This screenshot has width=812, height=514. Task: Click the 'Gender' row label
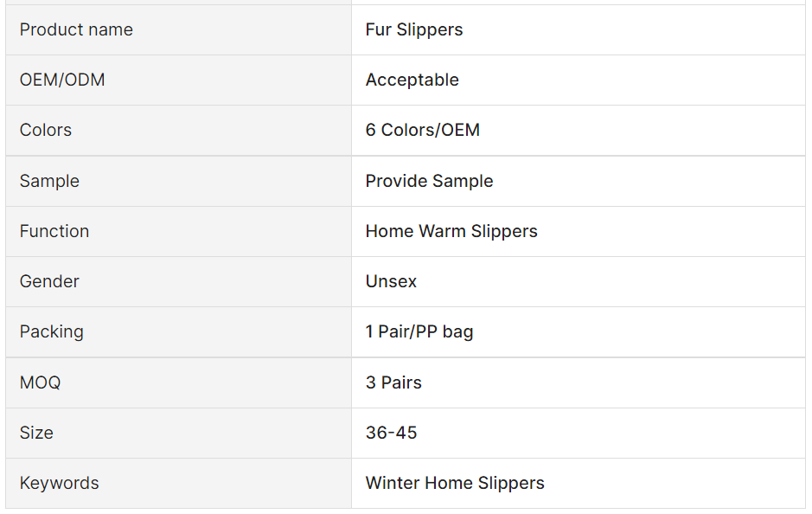click(x=49, y=281)
